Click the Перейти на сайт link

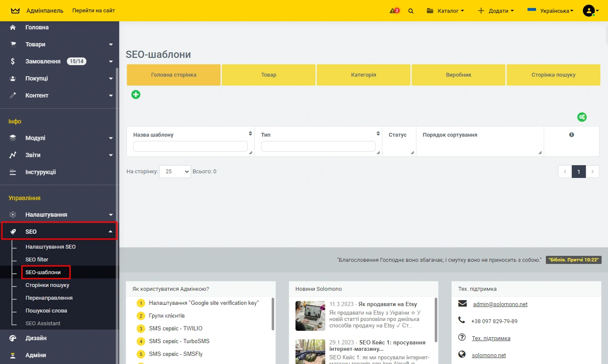[x=94, y=11]
